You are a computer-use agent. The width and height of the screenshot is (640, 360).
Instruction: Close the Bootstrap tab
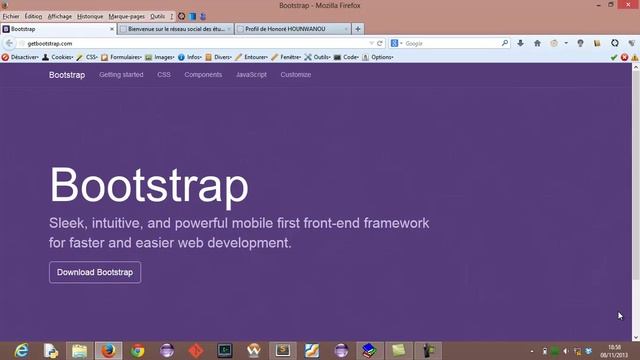pyautogui.click(x=112, y=29)
